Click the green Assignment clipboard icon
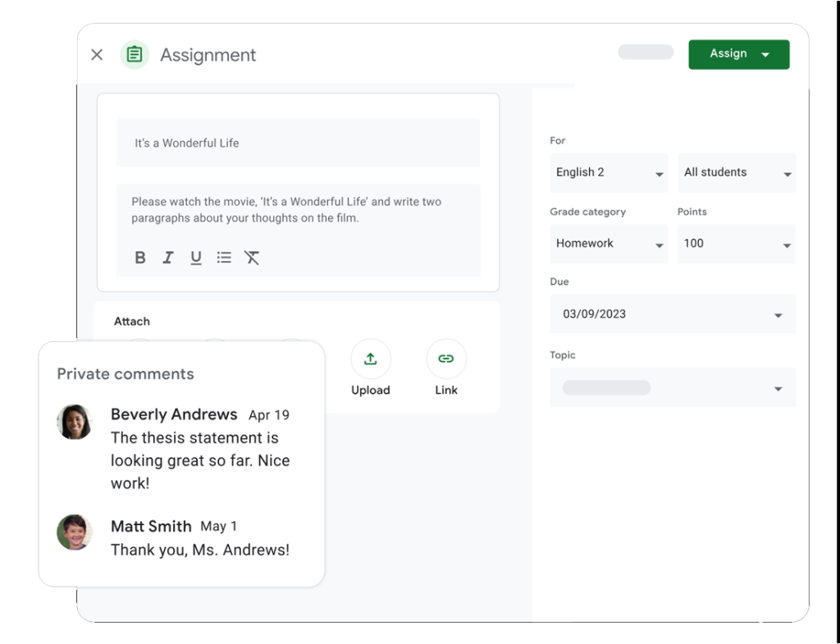This screenshot has height=644, width=840. 135,55
